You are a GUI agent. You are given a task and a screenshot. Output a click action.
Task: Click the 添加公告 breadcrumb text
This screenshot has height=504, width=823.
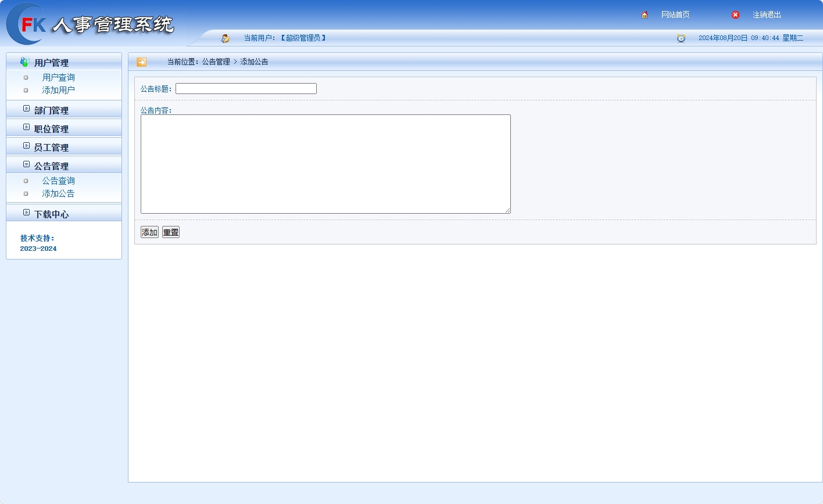tap(254, 62)
